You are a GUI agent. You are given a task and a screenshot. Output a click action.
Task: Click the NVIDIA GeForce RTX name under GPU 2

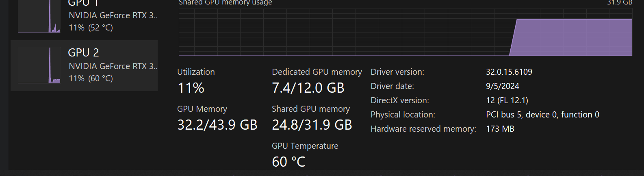[x=113, y=66]
